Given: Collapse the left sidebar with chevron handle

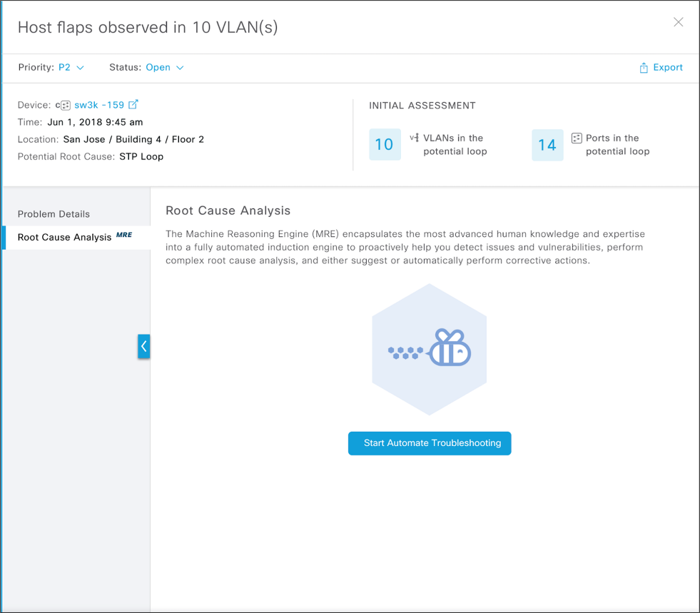Looking at the screenshot, I should [x=144, y=346].
